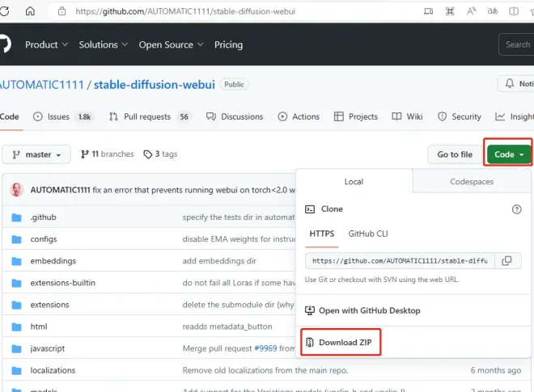Click the folder icon beside javascript

tap(16, 348)
